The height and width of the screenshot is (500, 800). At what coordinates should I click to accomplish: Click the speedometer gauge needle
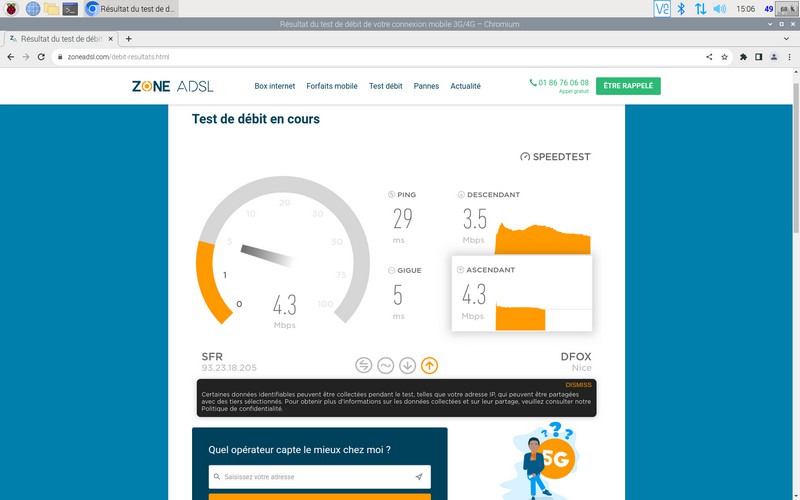pos(266,255)
